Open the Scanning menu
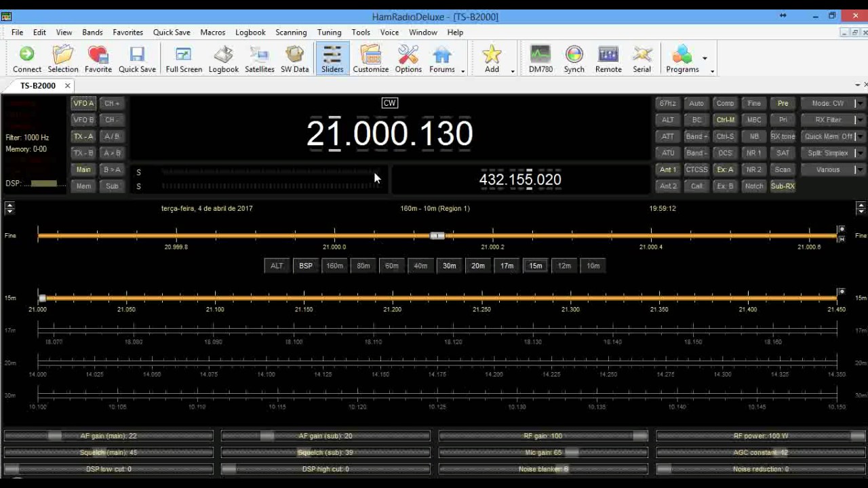 291,32
